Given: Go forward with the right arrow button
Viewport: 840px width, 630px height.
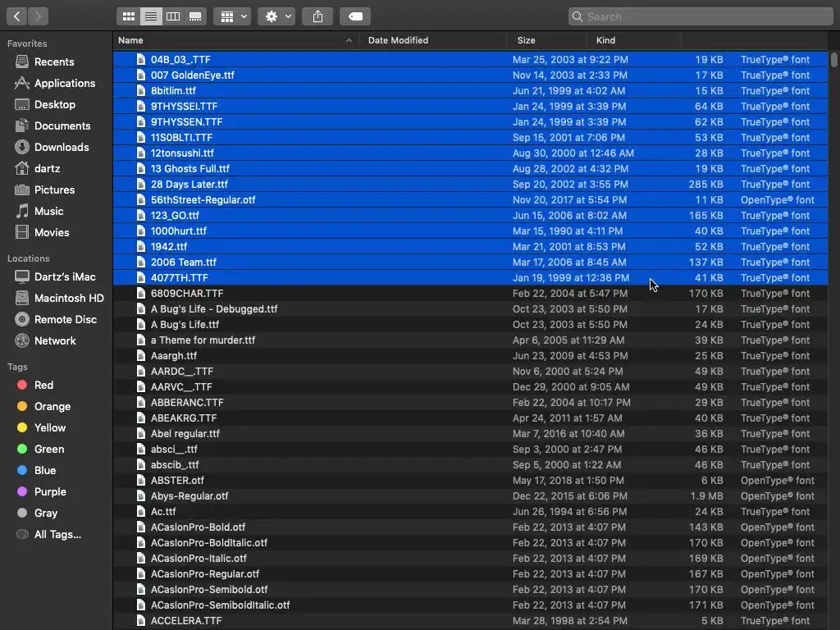Looking at the screenshot, I should pos(38,16).
